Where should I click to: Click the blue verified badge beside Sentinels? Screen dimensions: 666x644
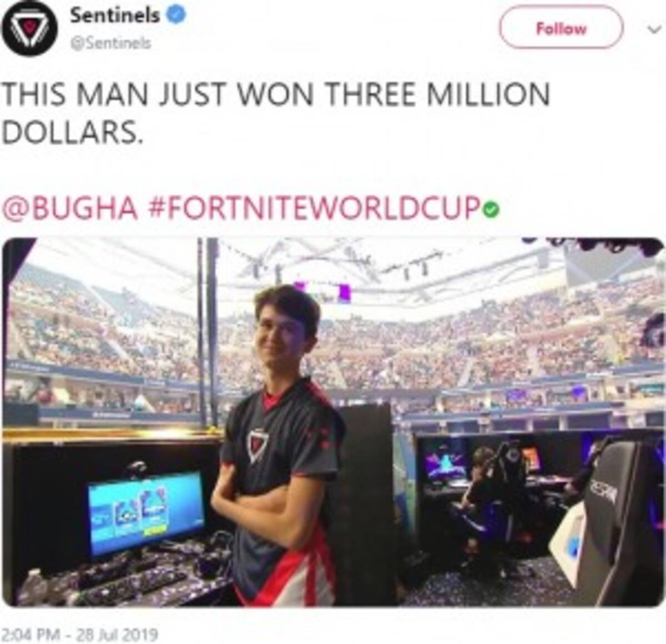click(x=176, y=16)
